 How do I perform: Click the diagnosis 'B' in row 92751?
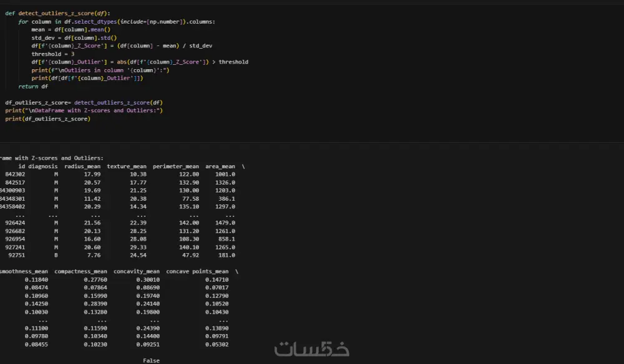click(x=56, y=256)
